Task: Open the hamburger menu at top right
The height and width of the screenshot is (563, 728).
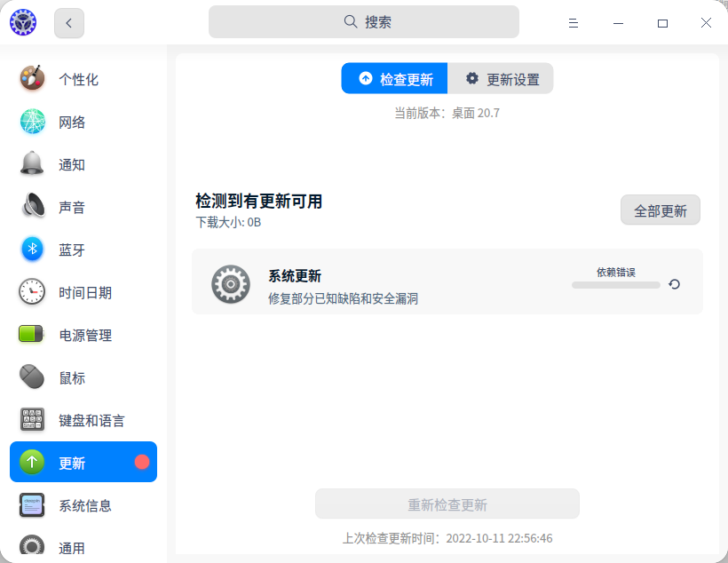Action: coord(574,22)
